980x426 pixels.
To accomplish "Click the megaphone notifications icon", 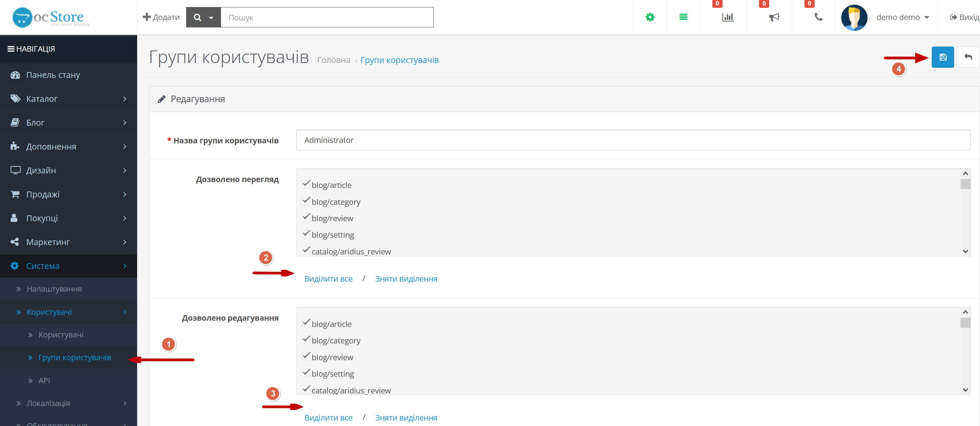I will pyautogui.click(x=774, y=17).
